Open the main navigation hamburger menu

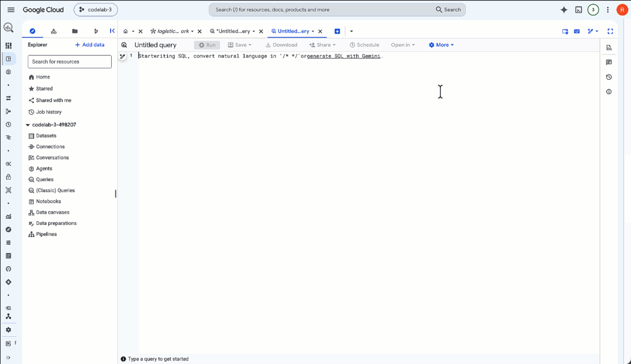click(x=11, y=10)
